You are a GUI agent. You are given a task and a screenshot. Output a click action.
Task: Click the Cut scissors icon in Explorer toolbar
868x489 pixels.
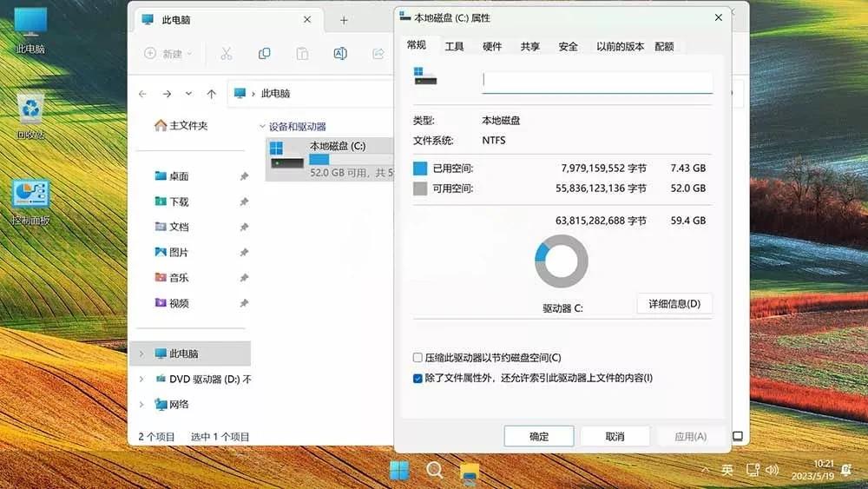point(226,54)
